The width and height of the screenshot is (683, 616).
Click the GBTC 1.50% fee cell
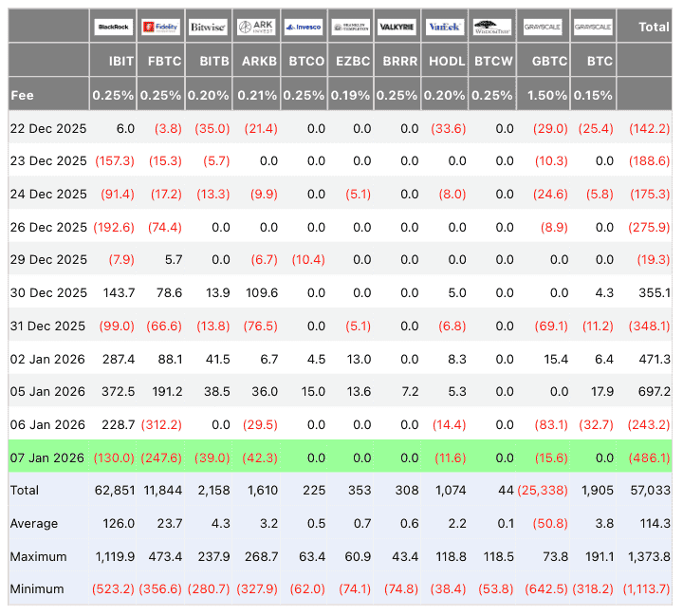pos(545,95)
